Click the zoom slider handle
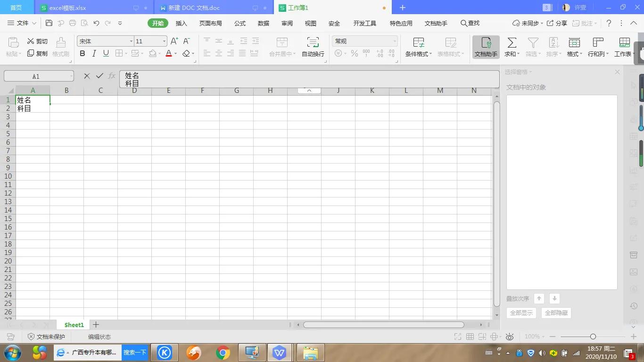This screenshot has width=644, height=362. (x=593, y=337)
